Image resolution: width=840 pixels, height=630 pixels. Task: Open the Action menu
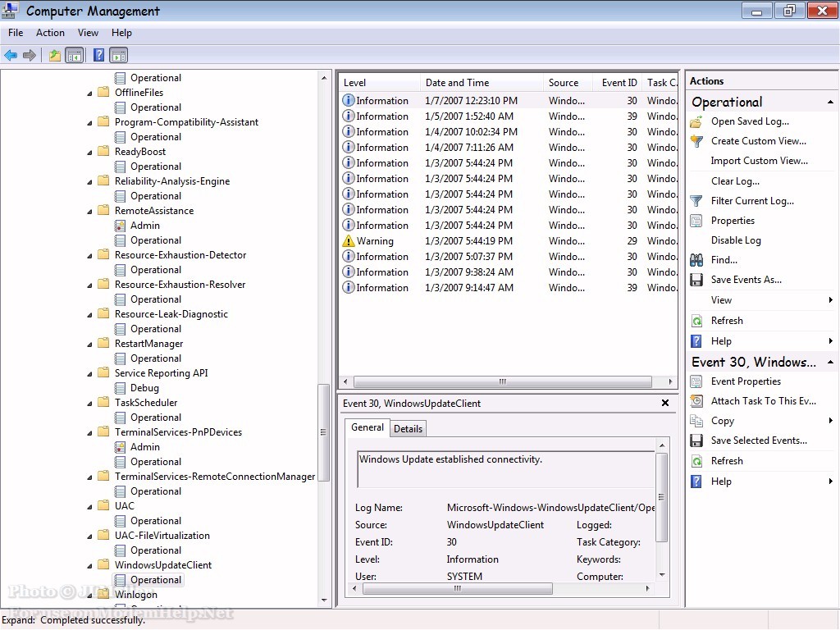pyautogui.click(x=50, y=33)
